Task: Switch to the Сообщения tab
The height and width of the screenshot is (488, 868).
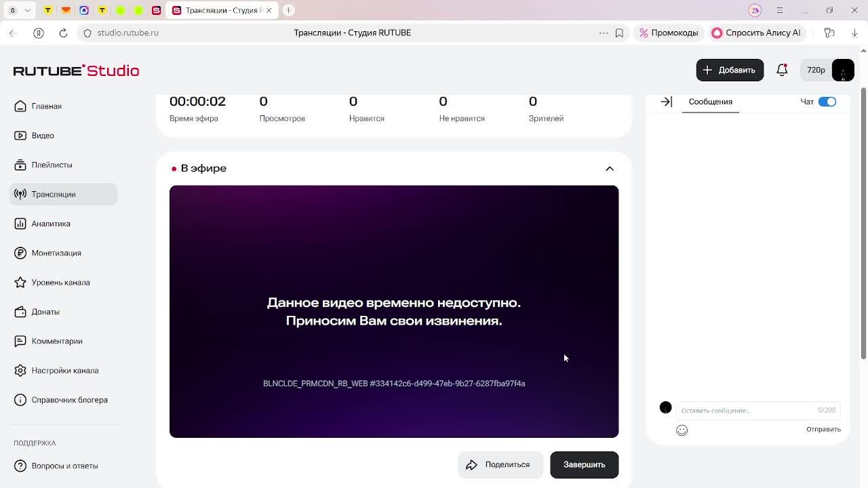Action: 710,102
